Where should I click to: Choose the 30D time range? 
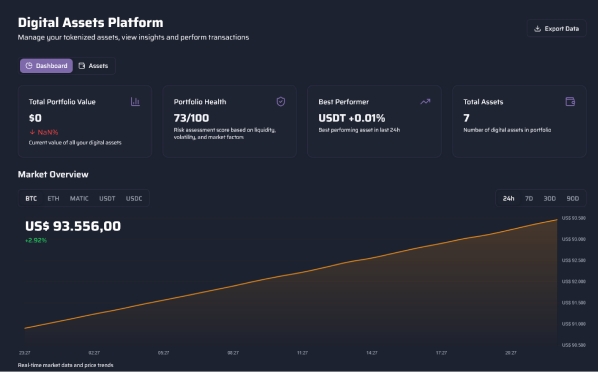point(550,198)
